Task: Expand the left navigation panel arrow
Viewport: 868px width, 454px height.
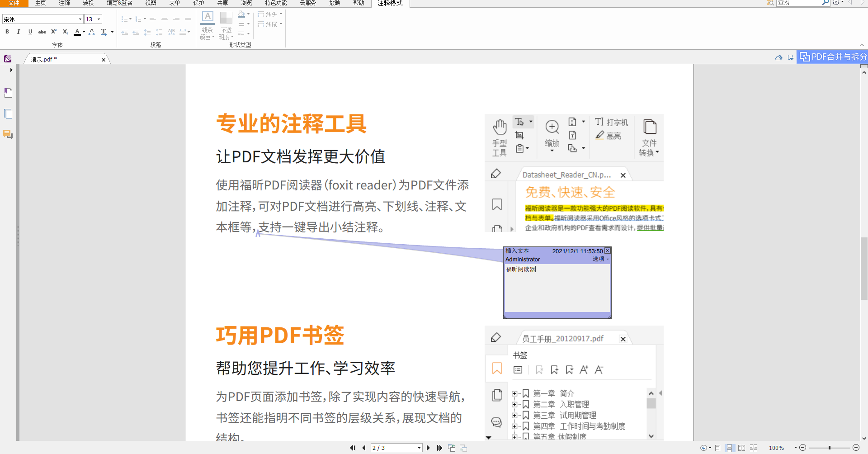Action: tap(11, 70)
